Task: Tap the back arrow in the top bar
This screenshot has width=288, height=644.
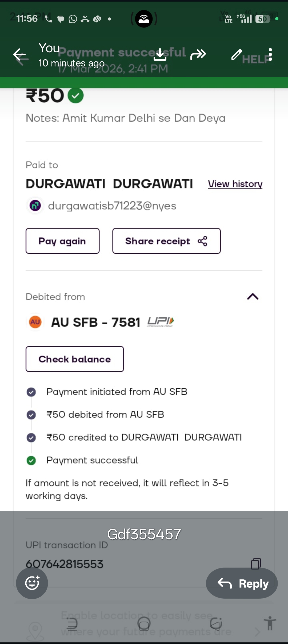Action: (x=19, y=55)
